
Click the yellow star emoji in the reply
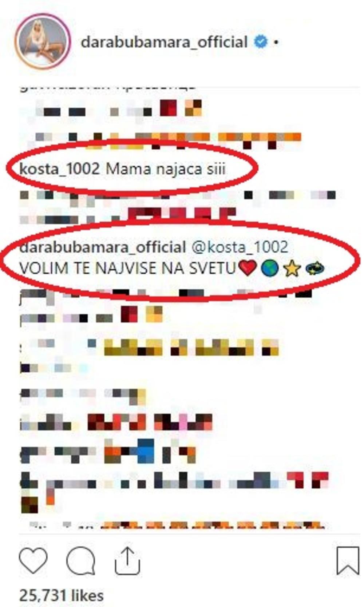tap(292, 269)
